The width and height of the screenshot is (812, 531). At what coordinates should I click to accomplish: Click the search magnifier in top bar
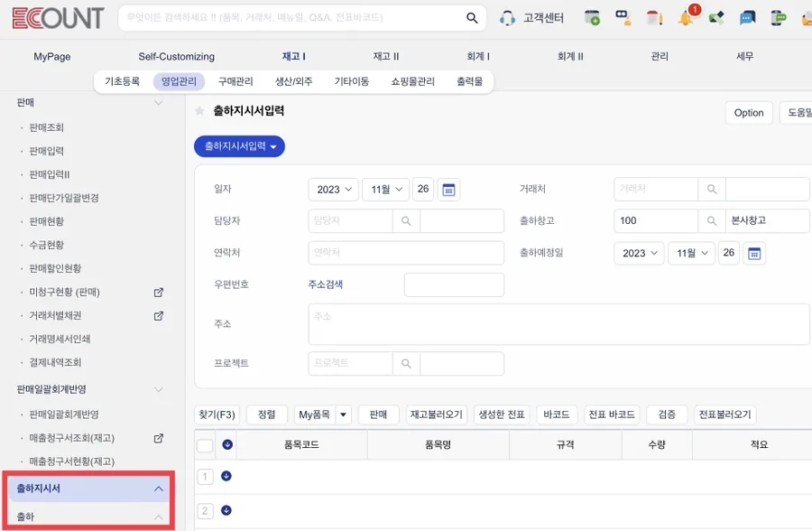472,18
